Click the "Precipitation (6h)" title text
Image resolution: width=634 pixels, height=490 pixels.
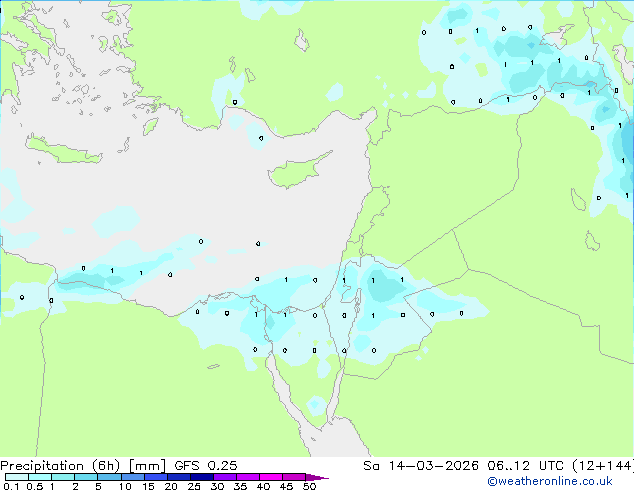[x=60, y=466]
